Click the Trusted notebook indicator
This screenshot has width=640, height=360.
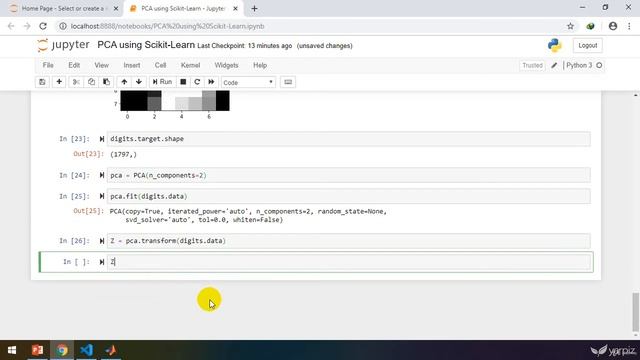[532, 65]
